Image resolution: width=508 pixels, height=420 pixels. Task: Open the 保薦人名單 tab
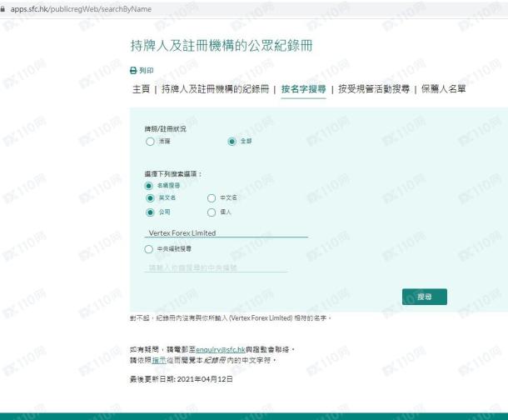tap(443, 89)
